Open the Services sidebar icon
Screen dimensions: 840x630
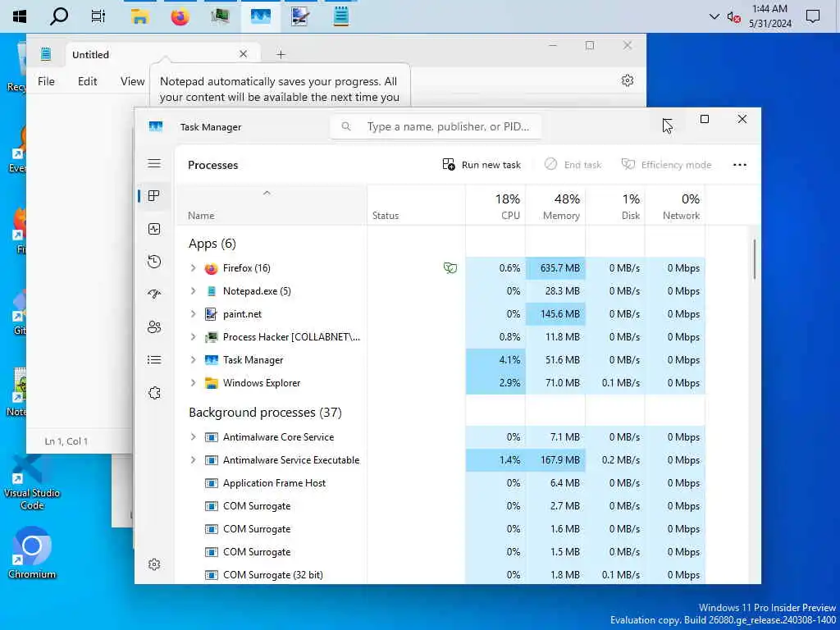pos(154,393)
